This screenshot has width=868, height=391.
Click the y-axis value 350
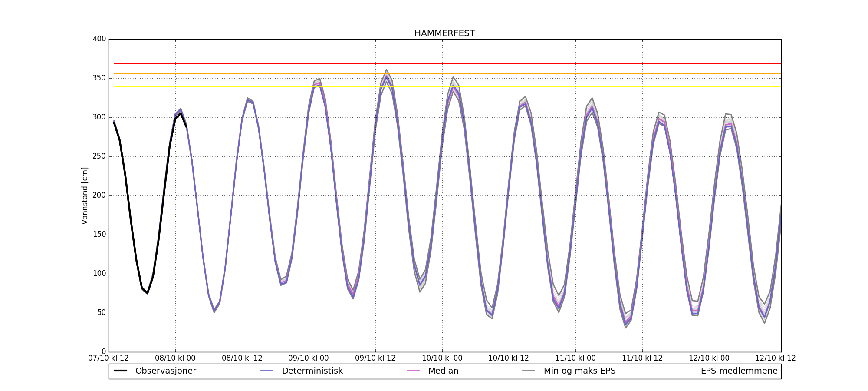click(99, 78)
